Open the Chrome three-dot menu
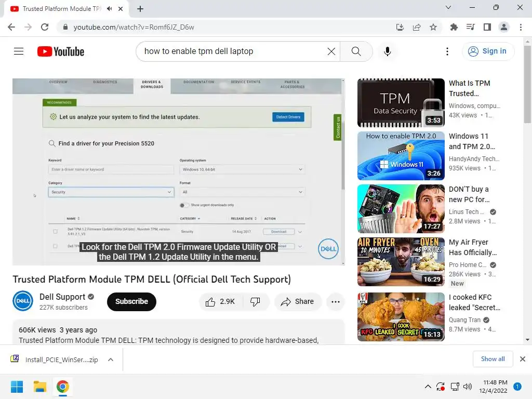532x399 pixels. coord(521,27)
